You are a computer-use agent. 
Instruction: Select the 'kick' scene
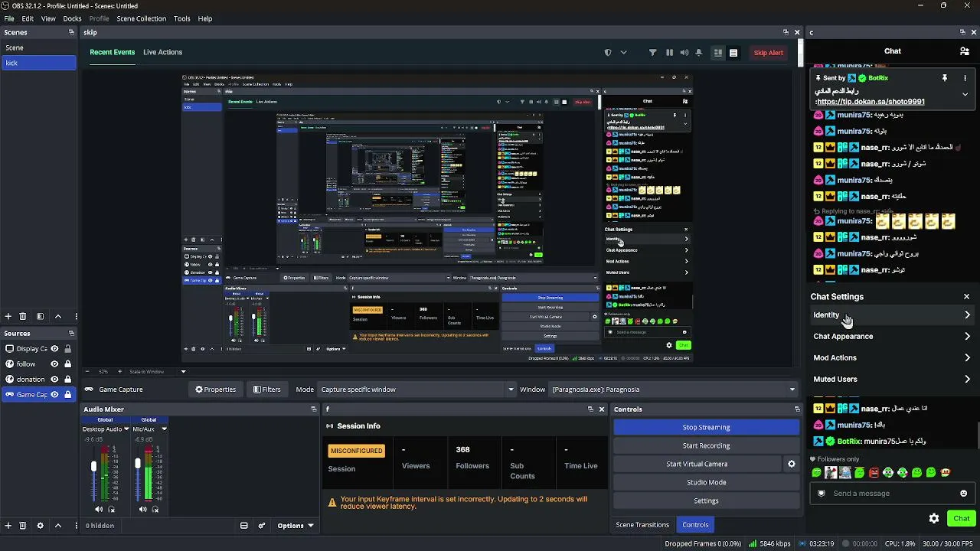[38, 63]
